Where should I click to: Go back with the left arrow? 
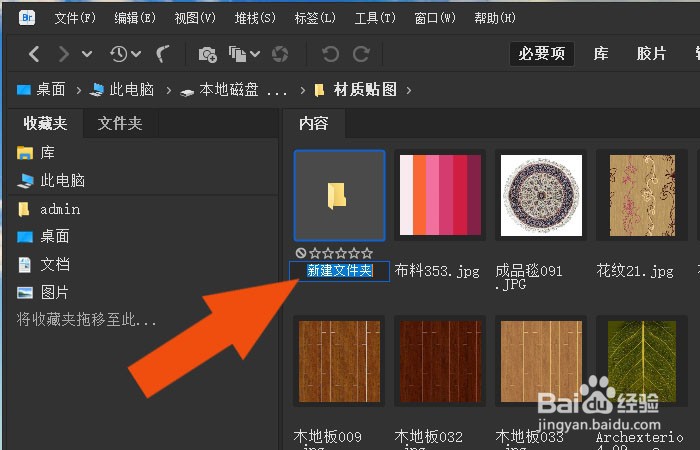pyautogui.click(x=34, y=54)
